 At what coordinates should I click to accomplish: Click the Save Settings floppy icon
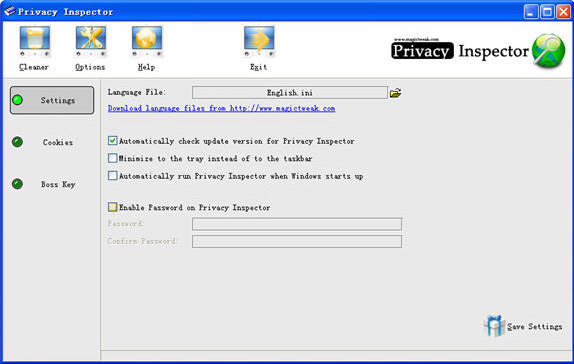(495, 326)
